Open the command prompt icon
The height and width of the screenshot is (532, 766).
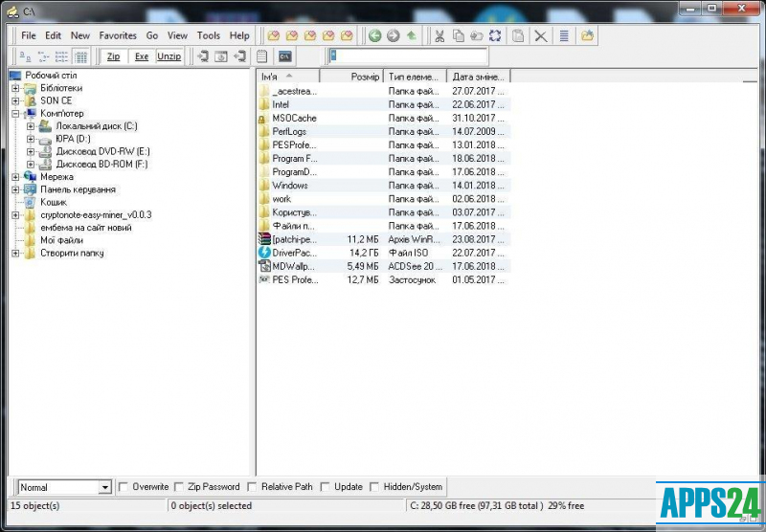284,56
